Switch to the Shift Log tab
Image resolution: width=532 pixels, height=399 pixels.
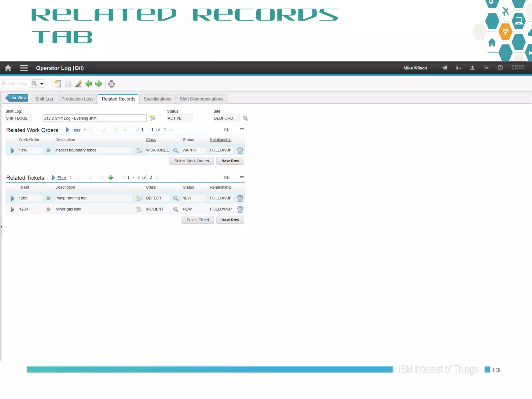pyautogui.click(x=44, y=99)
